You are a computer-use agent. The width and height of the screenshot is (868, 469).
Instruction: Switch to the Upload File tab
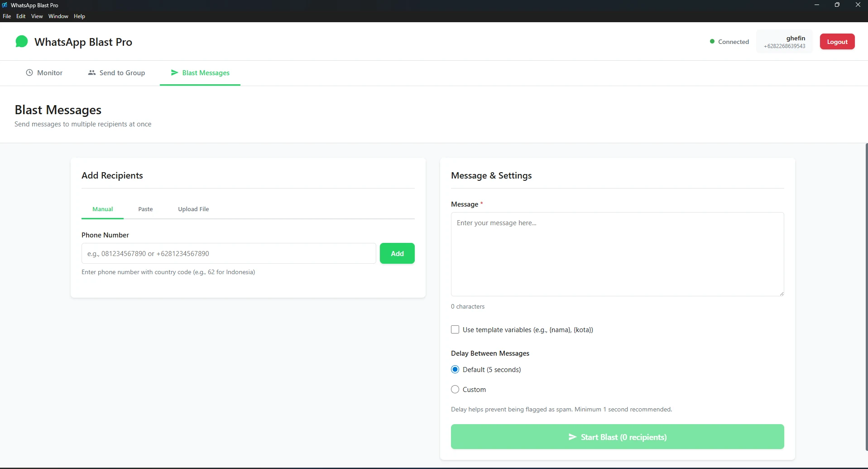[193, 209]
